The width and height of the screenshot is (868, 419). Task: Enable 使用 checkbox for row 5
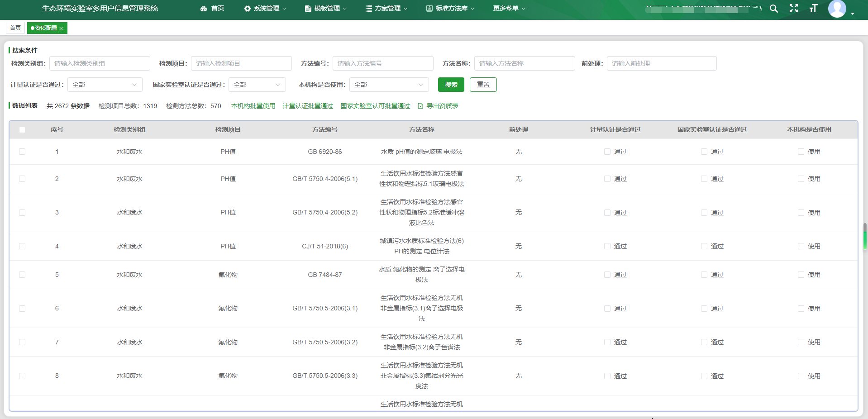tap(801, 275)
